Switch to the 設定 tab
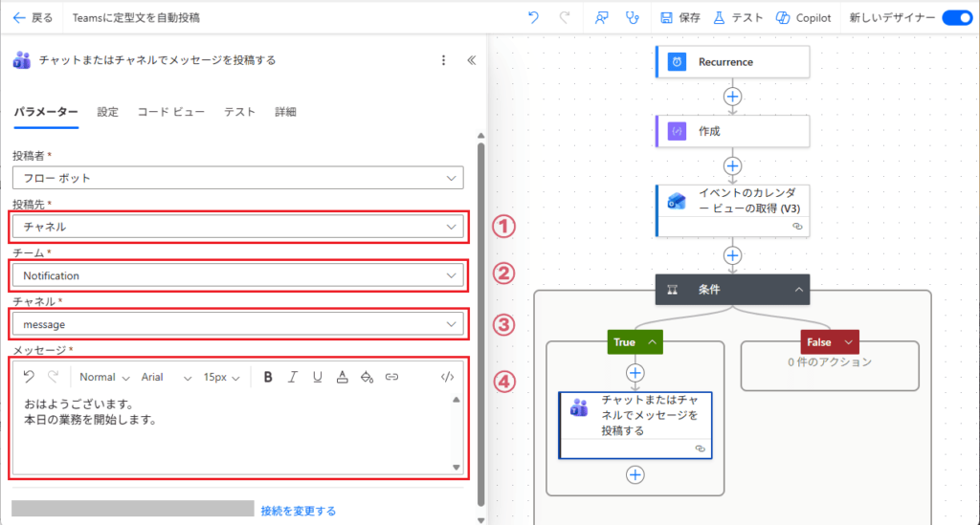 click(x=107, y=112)
